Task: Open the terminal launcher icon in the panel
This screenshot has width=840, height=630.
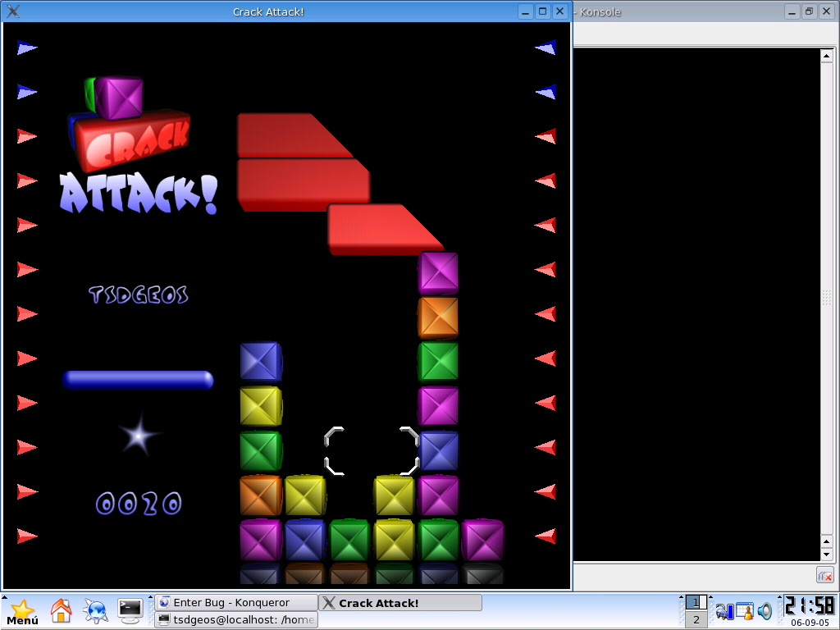Action: 130,609
